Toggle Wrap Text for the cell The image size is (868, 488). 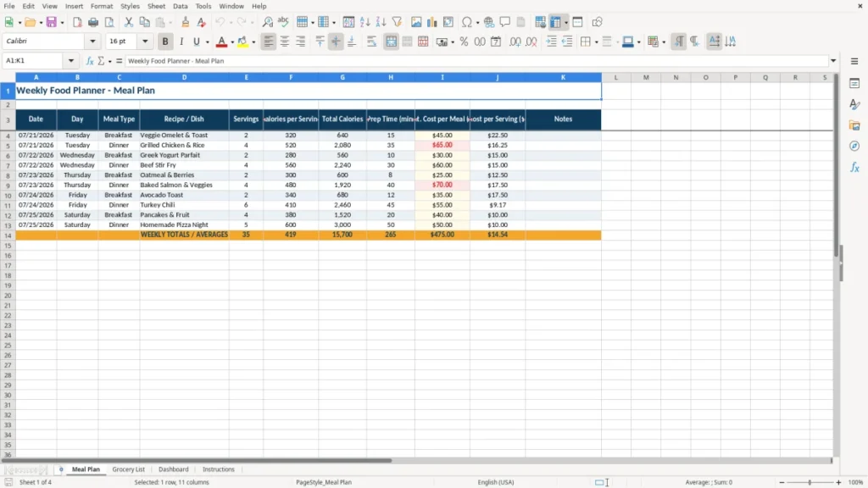pos(371,42)
